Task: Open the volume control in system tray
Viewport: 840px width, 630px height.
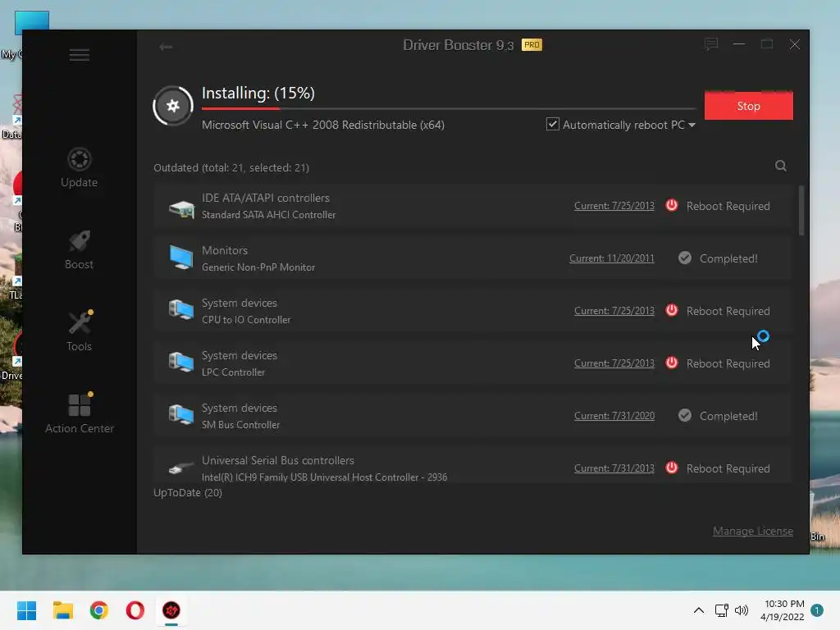Action: point(742,610)
